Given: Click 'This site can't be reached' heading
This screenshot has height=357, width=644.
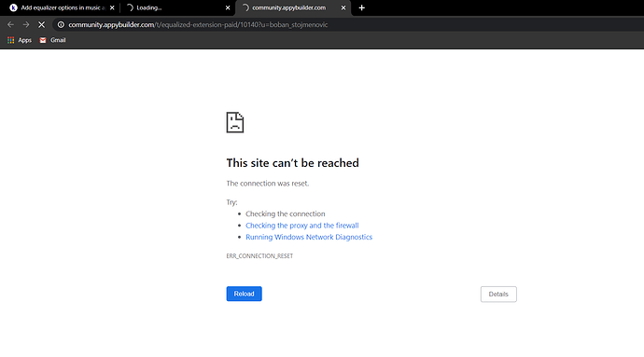Looking at the screenshot, I should 292,163.
